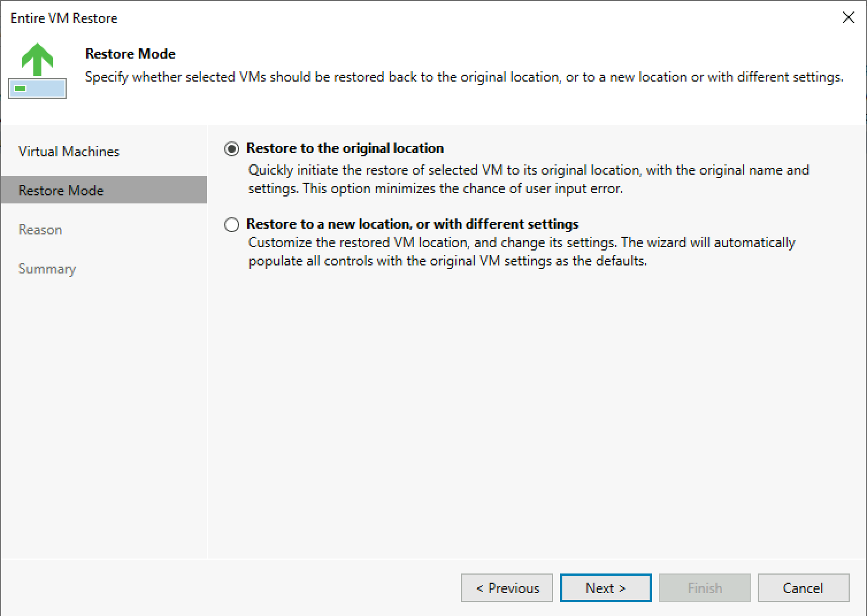The height and width of the screenshot is (616, 867).
Task: Close the Entire VM Restore dialog
Action: (x=849, y=17)
